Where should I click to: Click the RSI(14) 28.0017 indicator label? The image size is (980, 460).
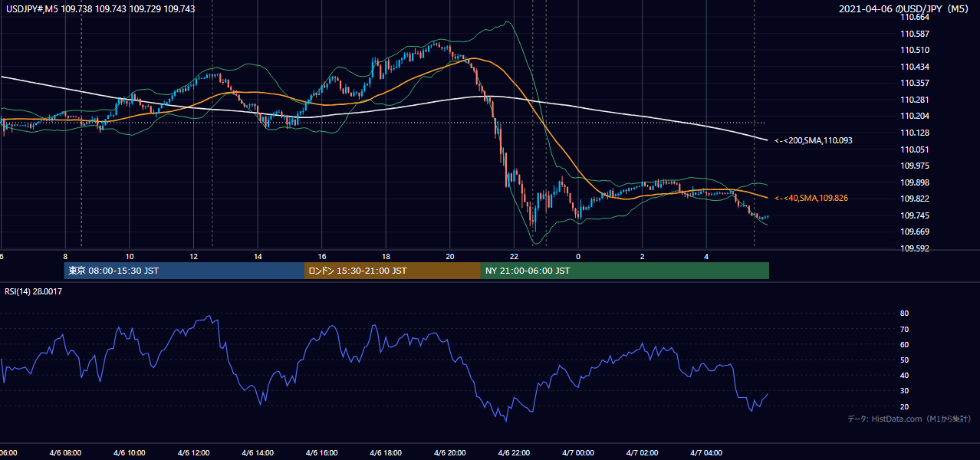[x=33, y=291]
